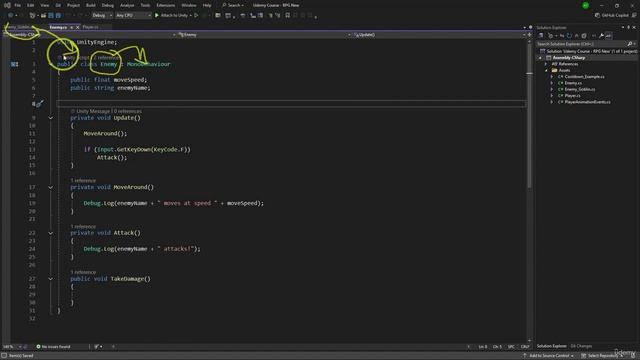Image resolution: width=640 pixels, height=360 pixels.
Task: Select Player.cs in Solution Explorer
Action: 572,96
